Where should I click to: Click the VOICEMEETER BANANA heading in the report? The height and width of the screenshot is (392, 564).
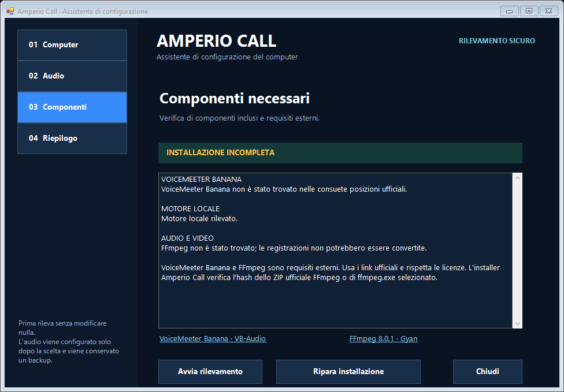202,180
